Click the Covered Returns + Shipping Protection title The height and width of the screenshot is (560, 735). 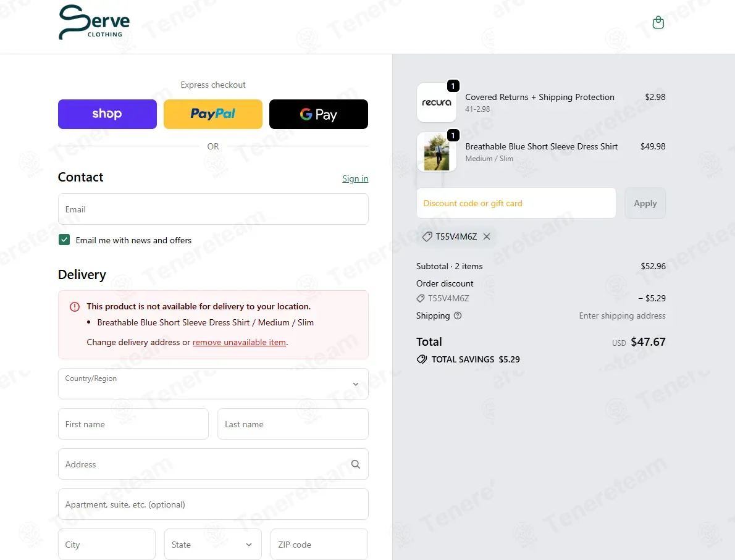click(x=540, y=97)
